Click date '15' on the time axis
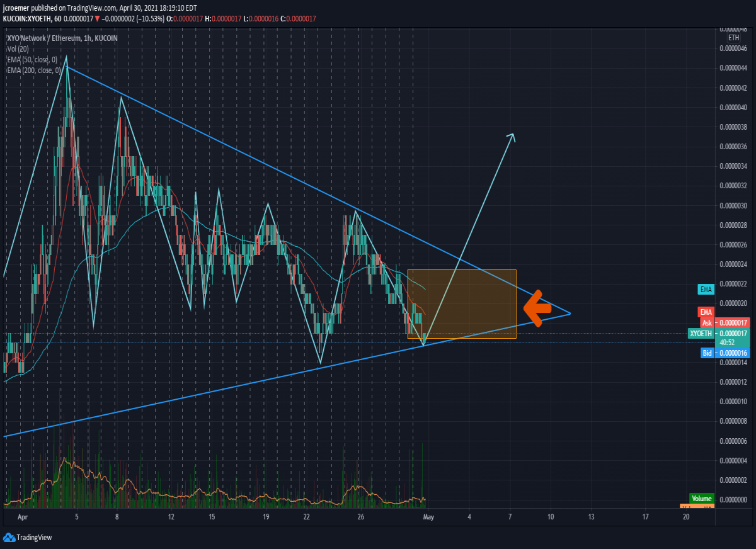Viewport: 756px width, 549px height. (x=212, y=517)
